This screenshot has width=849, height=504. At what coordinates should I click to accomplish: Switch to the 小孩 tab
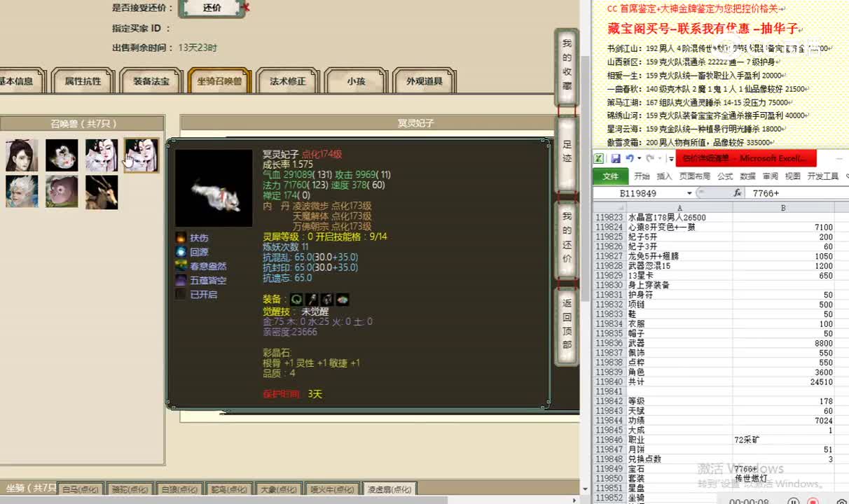click(x=356, y=80)
